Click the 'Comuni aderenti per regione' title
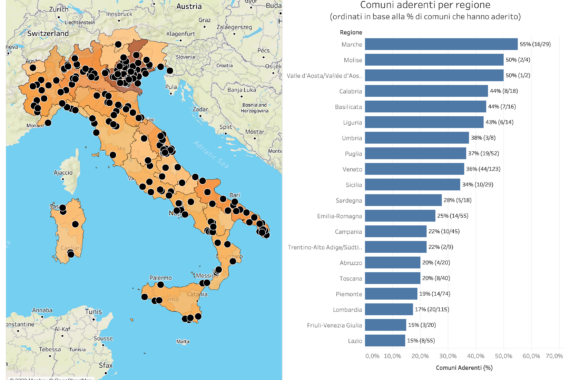 (425, 5)
